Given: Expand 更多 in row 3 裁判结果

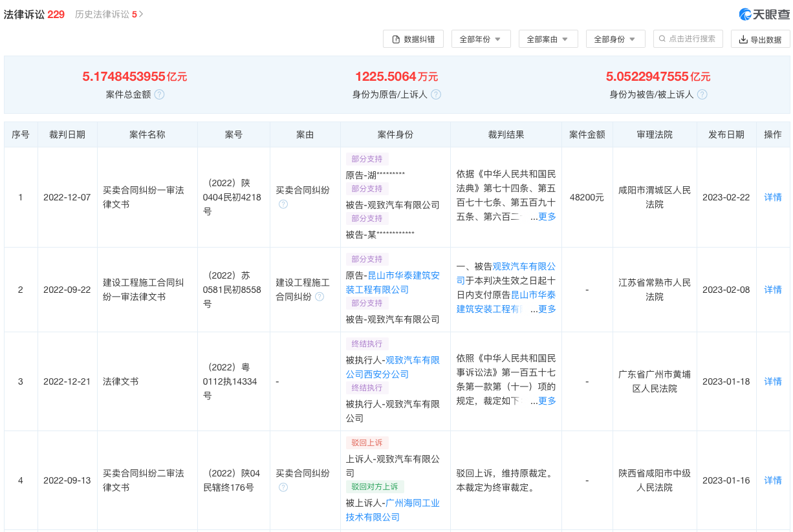Looking at the screenshot, I should point(547,401).
